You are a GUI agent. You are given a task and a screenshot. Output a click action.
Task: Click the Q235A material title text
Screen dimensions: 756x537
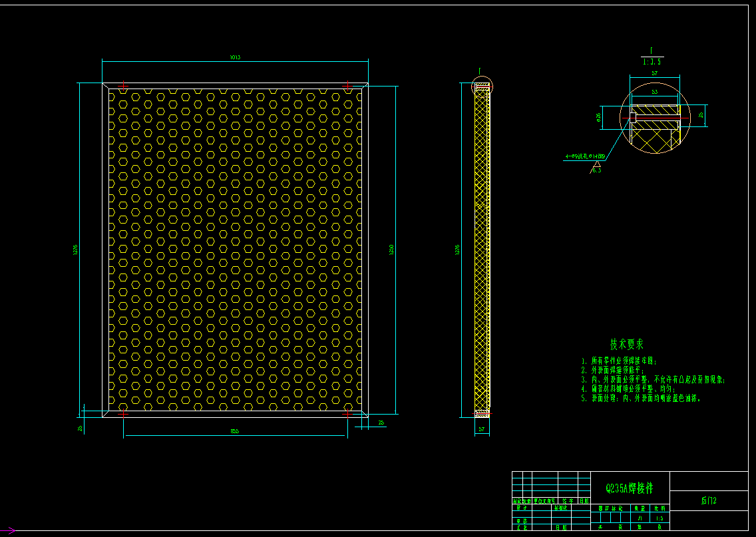coord(630,488)
